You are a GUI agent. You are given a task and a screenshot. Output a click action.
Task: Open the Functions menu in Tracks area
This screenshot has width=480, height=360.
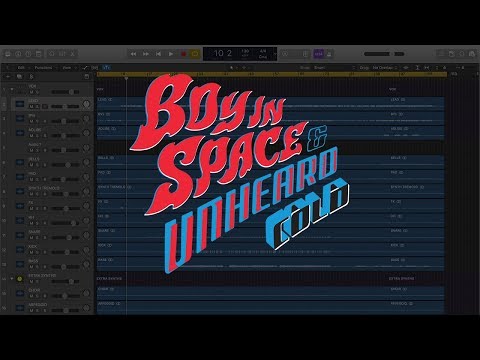[x=45, y=68]
